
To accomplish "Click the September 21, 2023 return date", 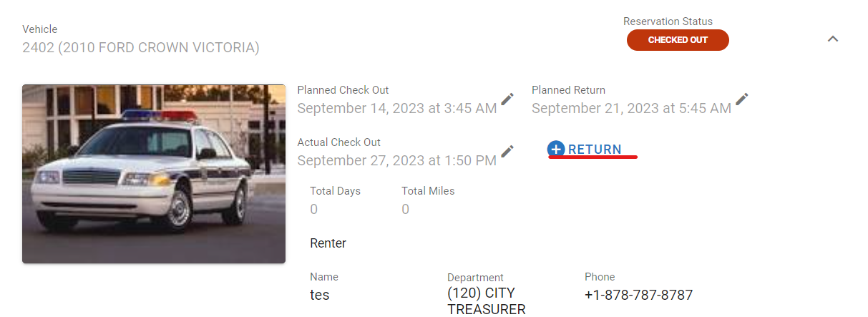I will (x=631, y=109).
